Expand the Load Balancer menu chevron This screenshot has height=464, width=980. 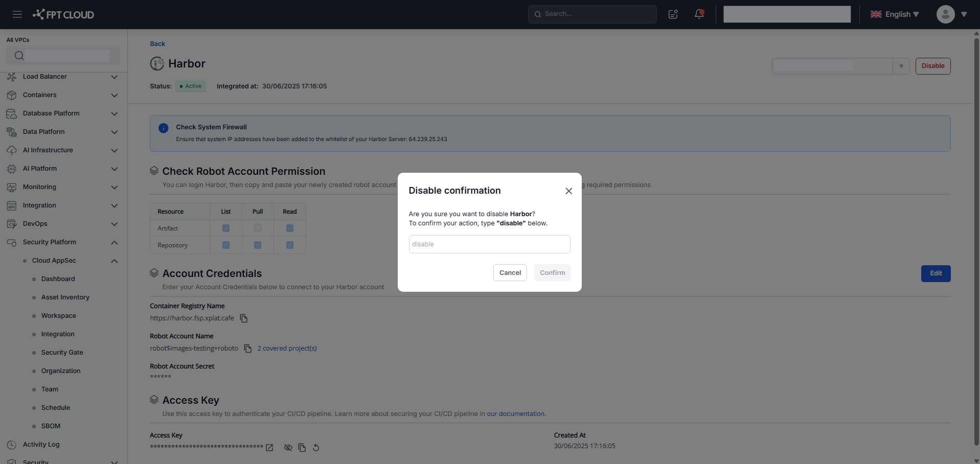115,77
